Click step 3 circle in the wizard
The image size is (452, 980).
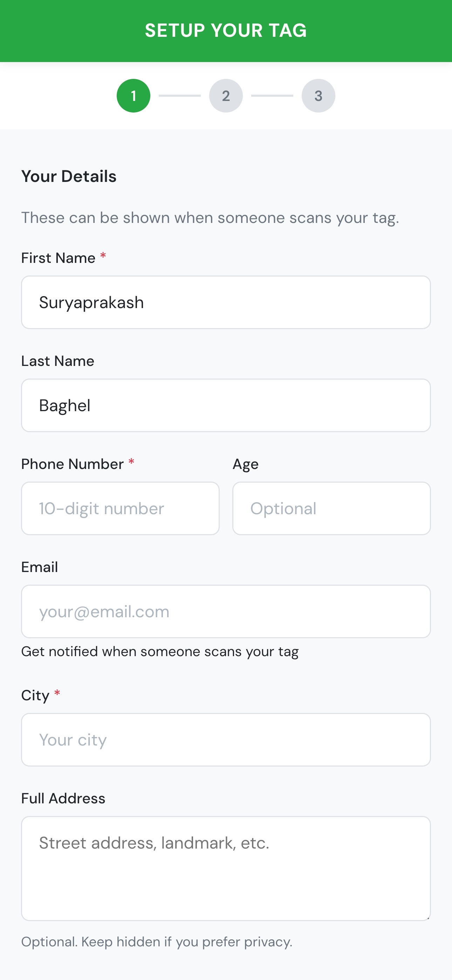point(319,96)
